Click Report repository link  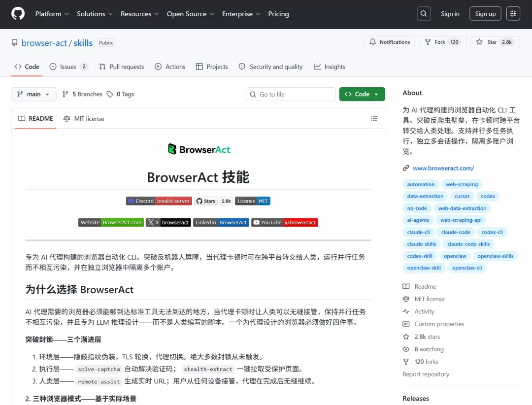point(426,374)
